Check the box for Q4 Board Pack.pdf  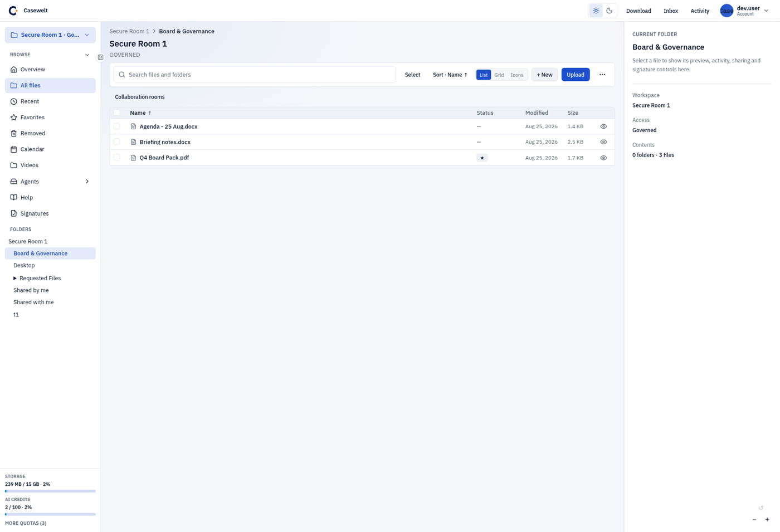pos(117,158)
